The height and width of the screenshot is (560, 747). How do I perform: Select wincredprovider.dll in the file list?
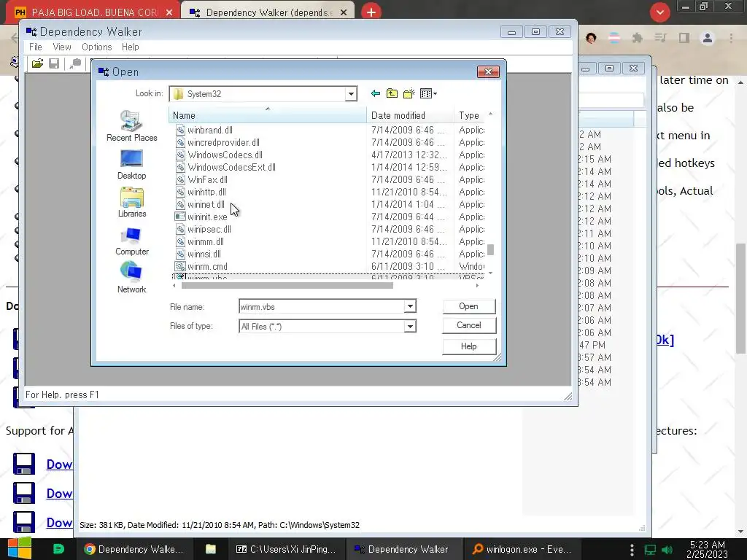(223, 142)
